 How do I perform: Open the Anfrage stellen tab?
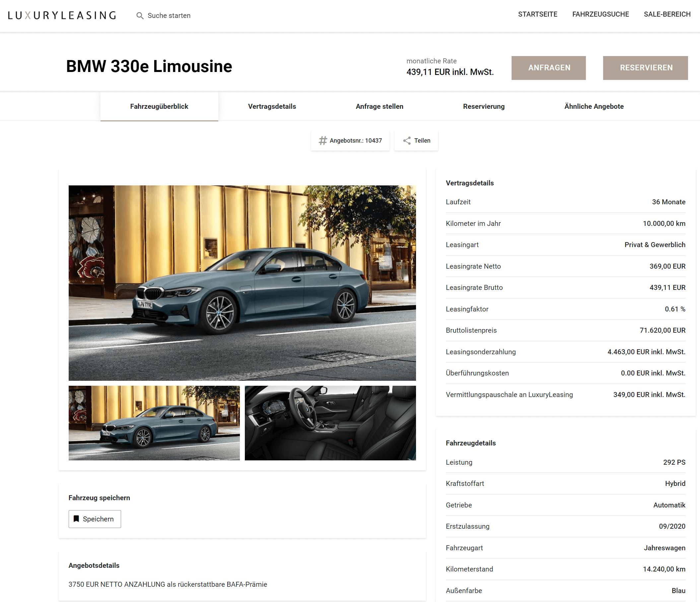380,106
